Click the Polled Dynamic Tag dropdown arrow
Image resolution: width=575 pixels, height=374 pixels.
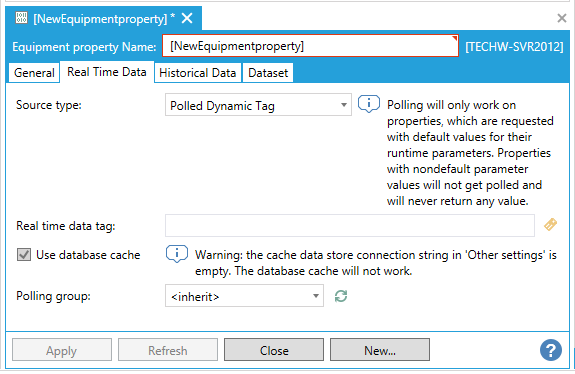[x=344, y=105]
